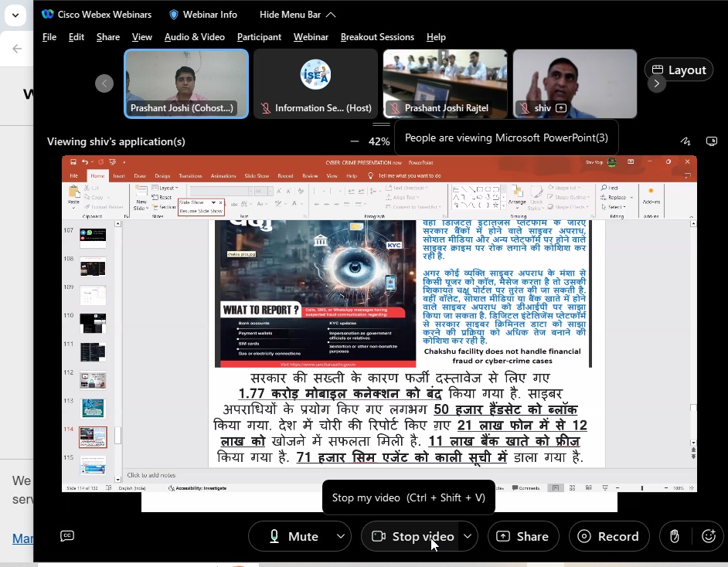The image size is (728, 567).
Task: Stop my video
Action: pos(412,536)
